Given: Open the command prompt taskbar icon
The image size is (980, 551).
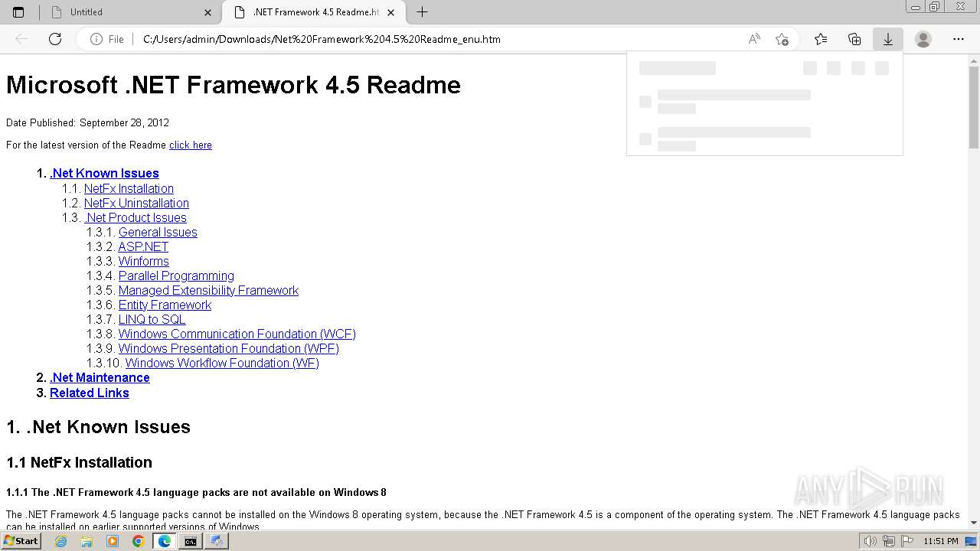Looking at the screenshot, I should click(x=190, y=541).
